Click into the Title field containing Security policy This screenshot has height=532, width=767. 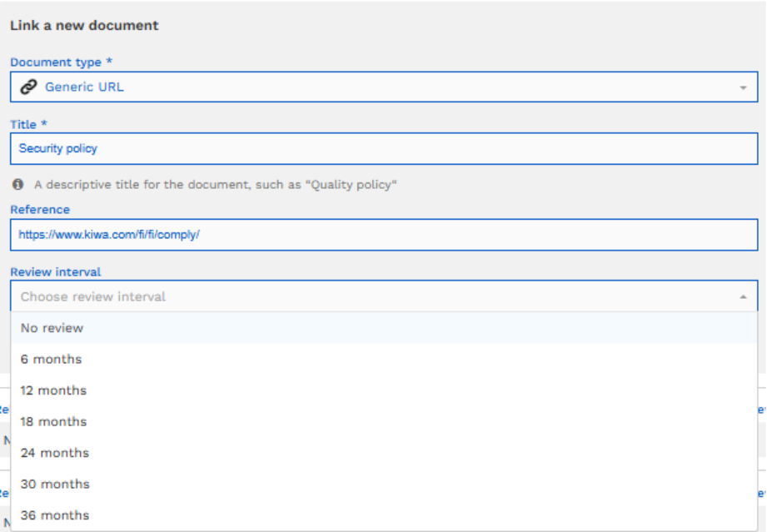click(383, 149)
